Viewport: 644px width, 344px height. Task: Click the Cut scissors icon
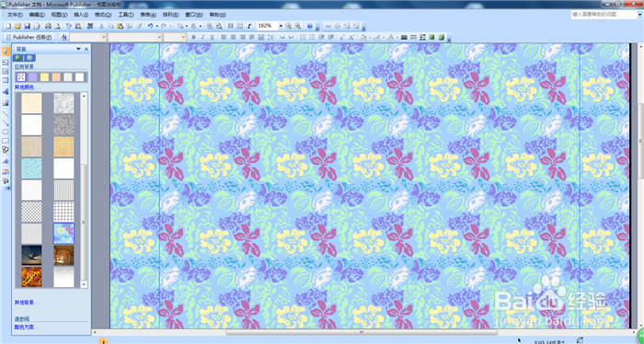coord(101,27)
